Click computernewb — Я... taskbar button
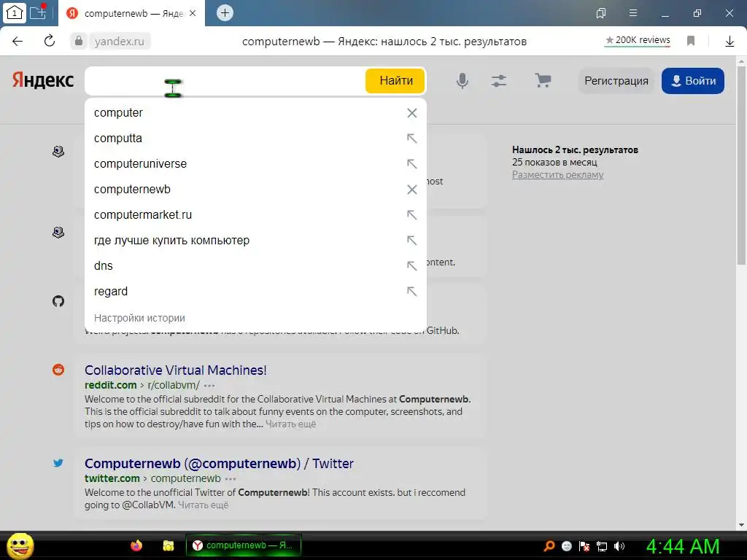The width and height of the screenshot is (747, 560). tap(244, 545)
